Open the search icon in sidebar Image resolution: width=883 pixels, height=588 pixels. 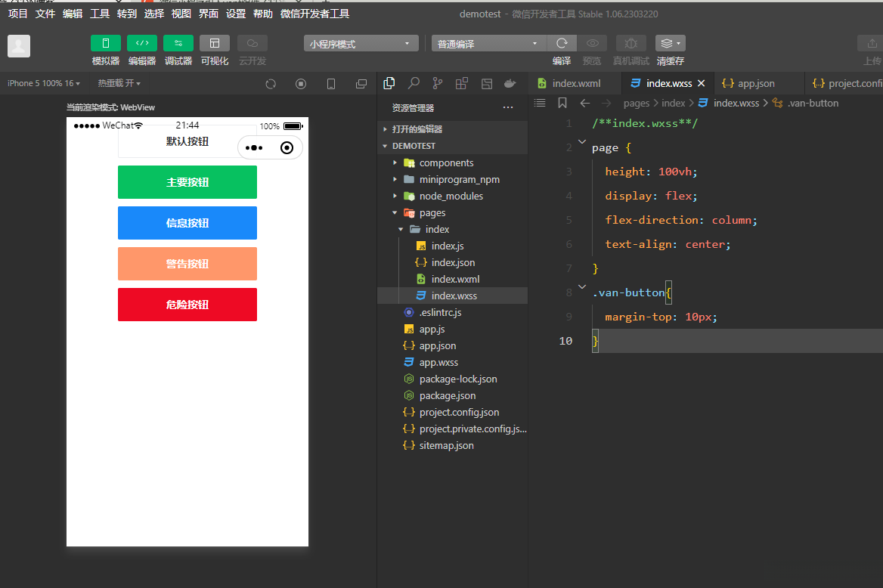[x=414, y=83]
